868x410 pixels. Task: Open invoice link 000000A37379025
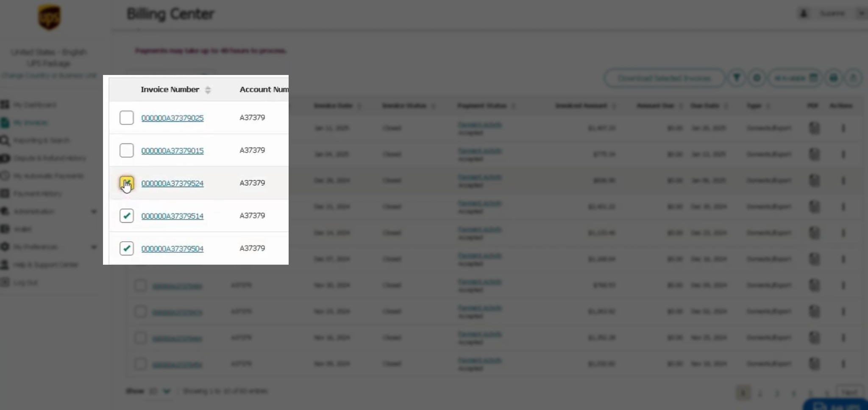tap(172, 118)
